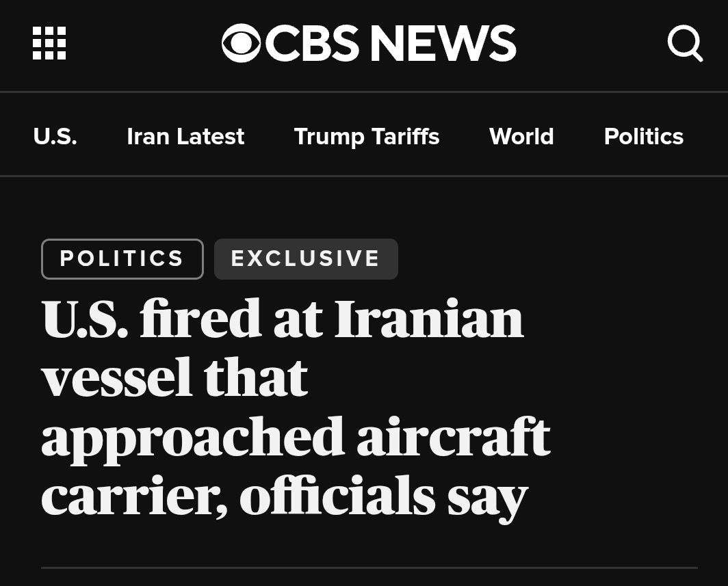This screenshot has height=586, width=728.
Task: Click the outlined POLITICS category tag
Action: click(122, 259)
